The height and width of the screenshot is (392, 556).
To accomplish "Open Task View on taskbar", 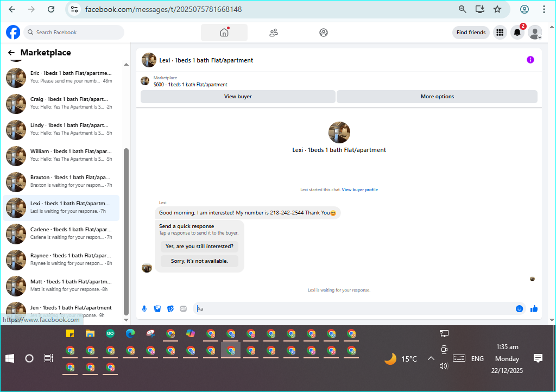I will (48, 359).
